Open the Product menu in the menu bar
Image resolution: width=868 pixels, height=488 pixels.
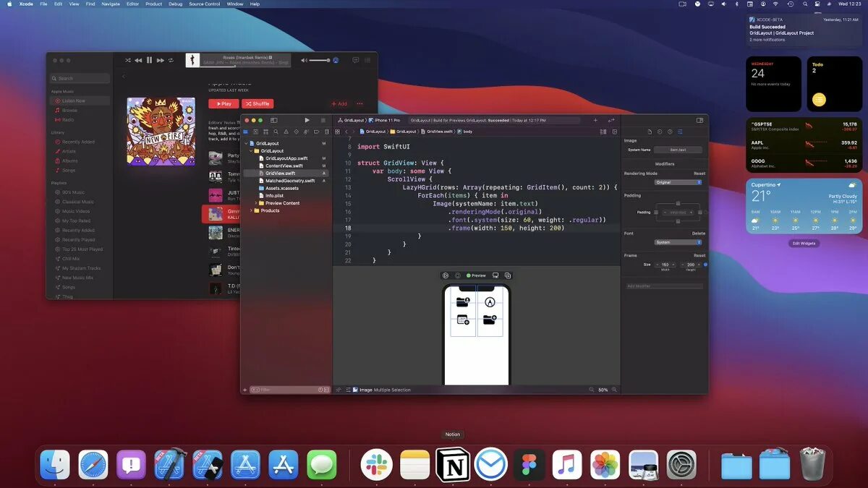click(153, 4)
